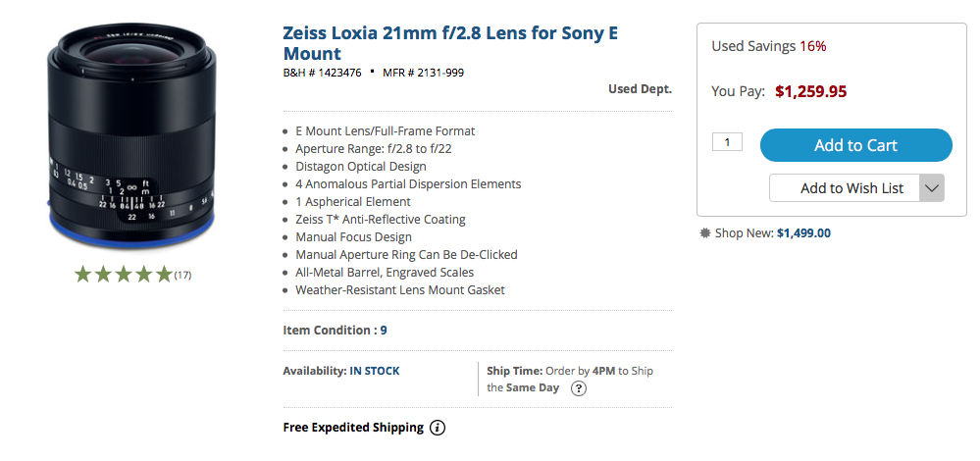Expand the Add to Wish List dropdown arrow
This screenshot has width=980, height=461.
[932, 188]
